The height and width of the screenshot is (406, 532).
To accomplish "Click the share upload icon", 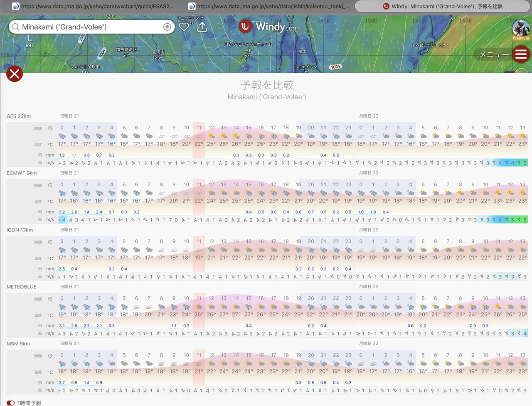I will pyautogui.click(x=202, y=27).
